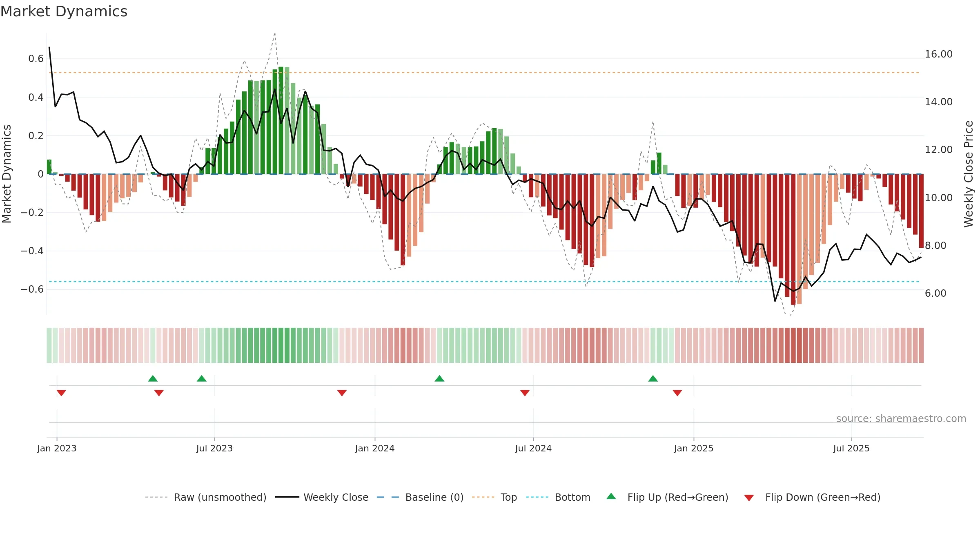Click the Jul 2023 x-axis label
This screenshot has height=551, width=980.
pos(214,448)
